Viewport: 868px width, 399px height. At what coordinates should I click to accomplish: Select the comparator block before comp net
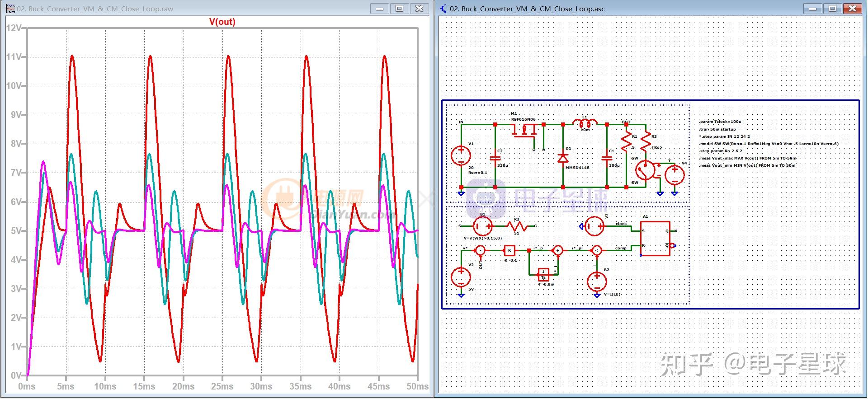coord(597,250)
